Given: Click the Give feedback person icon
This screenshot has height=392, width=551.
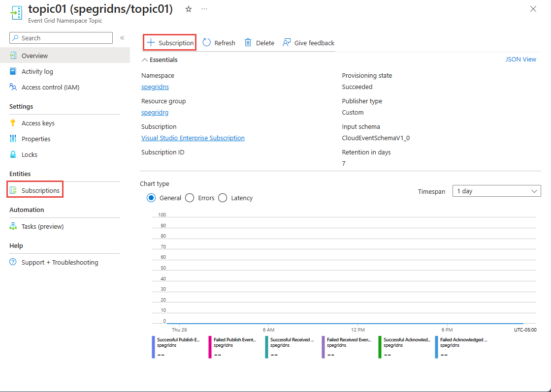Looking at the screenshot, I should (287, 42).
